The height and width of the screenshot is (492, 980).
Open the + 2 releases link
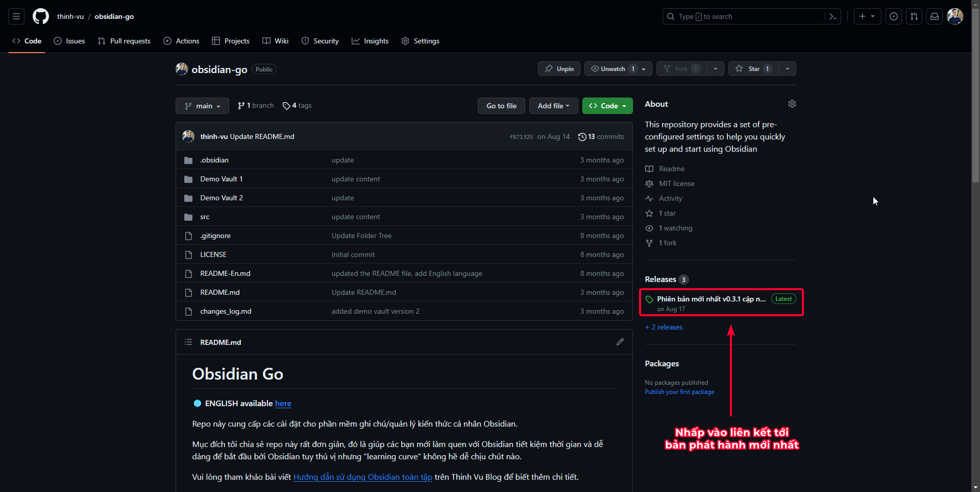[x=664, y=327]
